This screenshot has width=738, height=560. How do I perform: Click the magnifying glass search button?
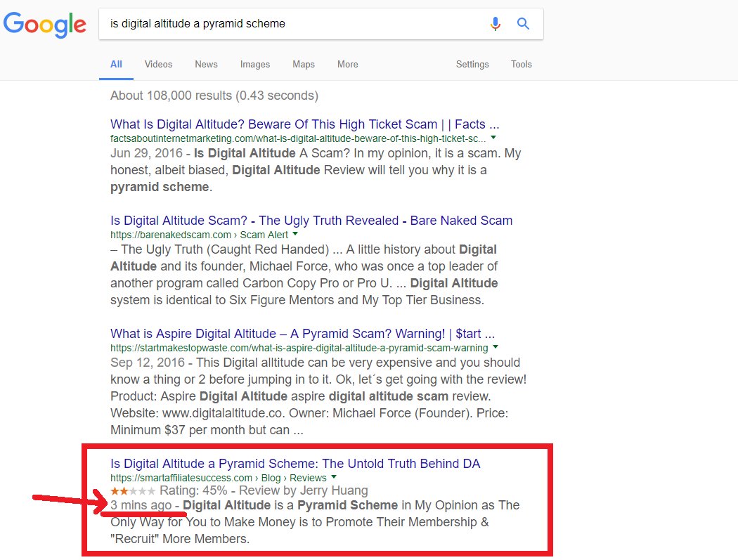point(523,23)
